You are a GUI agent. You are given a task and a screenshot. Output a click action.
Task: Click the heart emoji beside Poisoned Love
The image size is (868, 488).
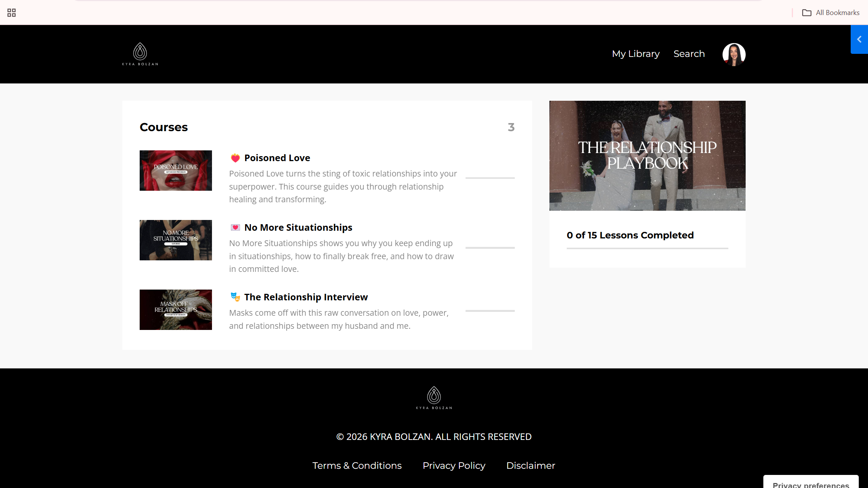235,158
